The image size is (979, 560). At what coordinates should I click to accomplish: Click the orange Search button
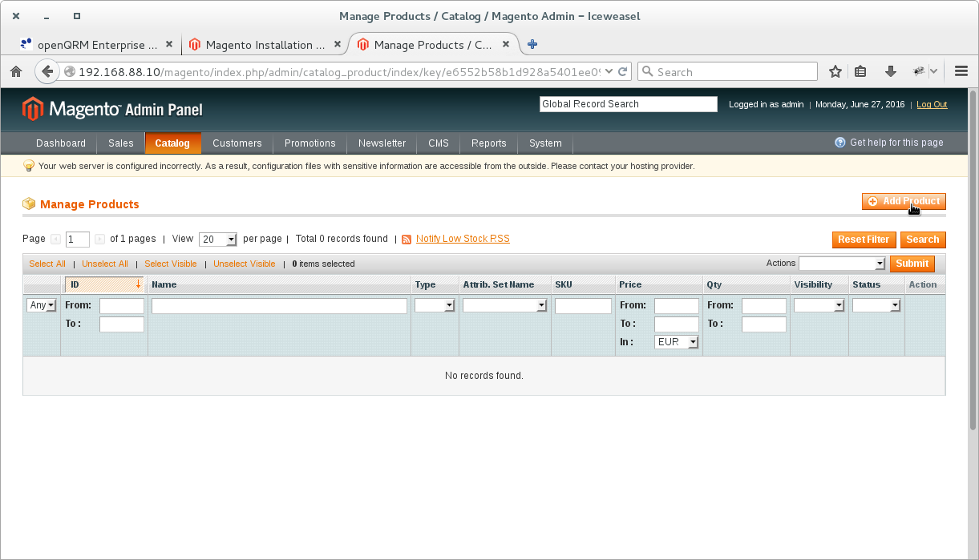pos(923,240)
